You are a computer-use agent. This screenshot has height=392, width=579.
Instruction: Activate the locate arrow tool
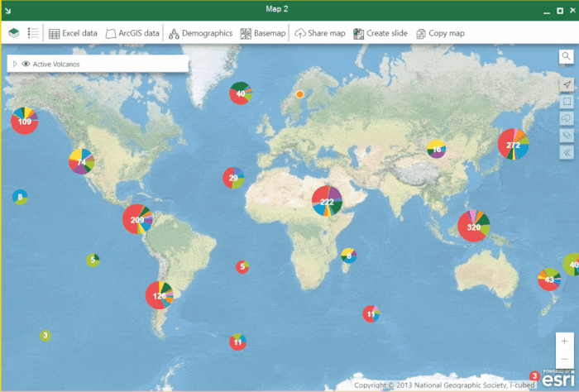[x=567, y=84]
